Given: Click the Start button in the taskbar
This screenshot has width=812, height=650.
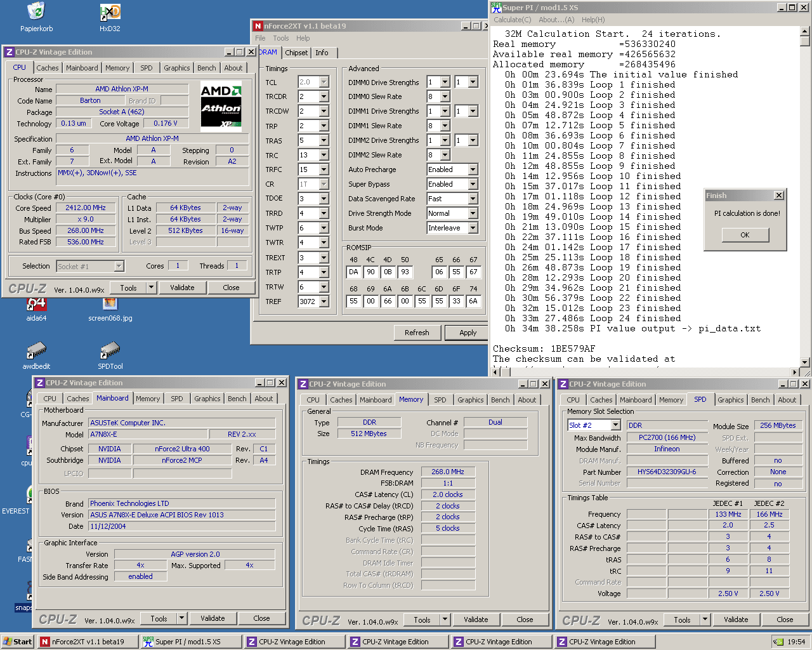Looking at the screenshot, I should [18, 642].
